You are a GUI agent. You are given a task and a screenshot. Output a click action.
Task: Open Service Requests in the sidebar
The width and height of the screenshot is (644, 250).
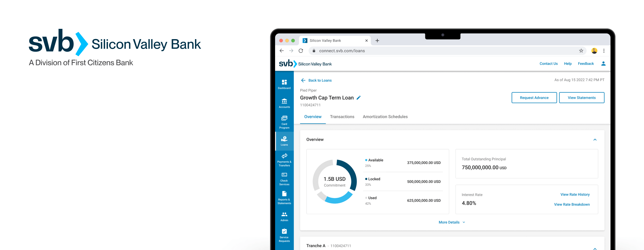[284, 235]
